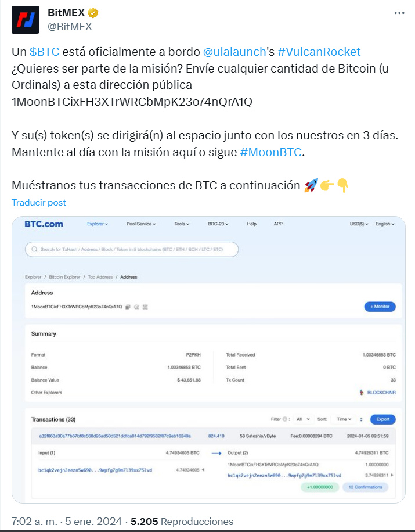Image resolution: width=415 pixels, height=532 pixels.
Task: Open the three-dot more options menu
Action: tap(399, 13)
